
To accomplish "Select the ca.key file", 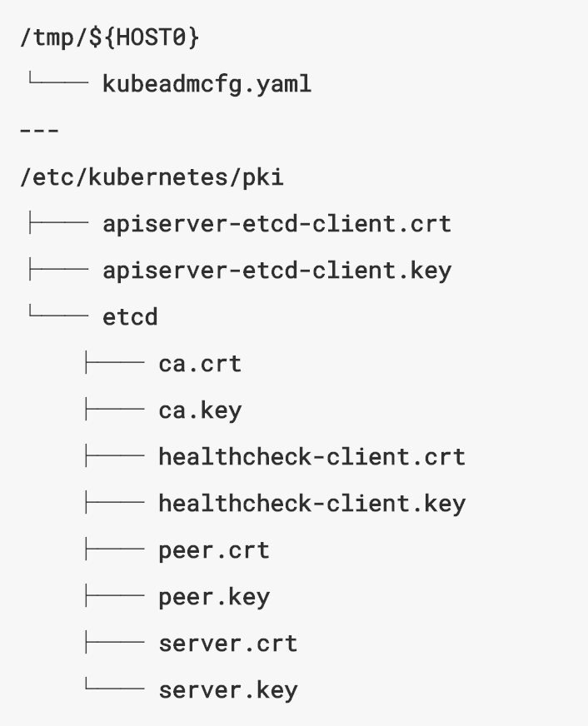I will point(200,410).
